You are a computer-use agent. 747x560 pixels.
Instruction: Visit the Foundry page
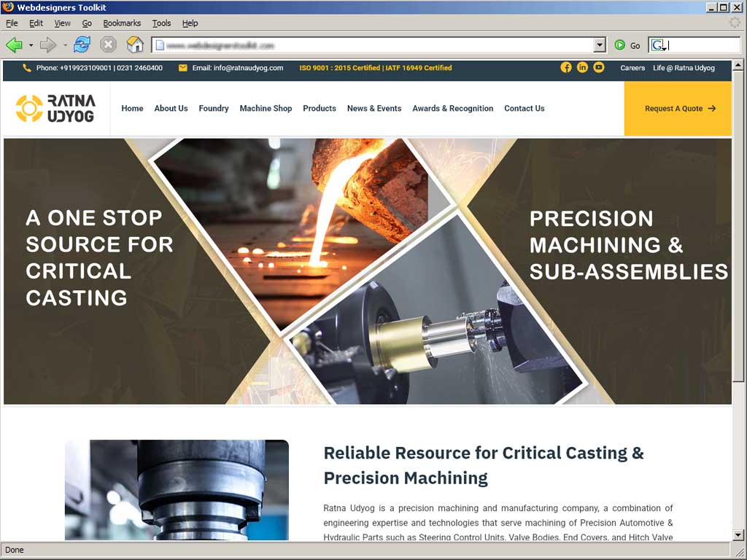click(x=214, y=109)
